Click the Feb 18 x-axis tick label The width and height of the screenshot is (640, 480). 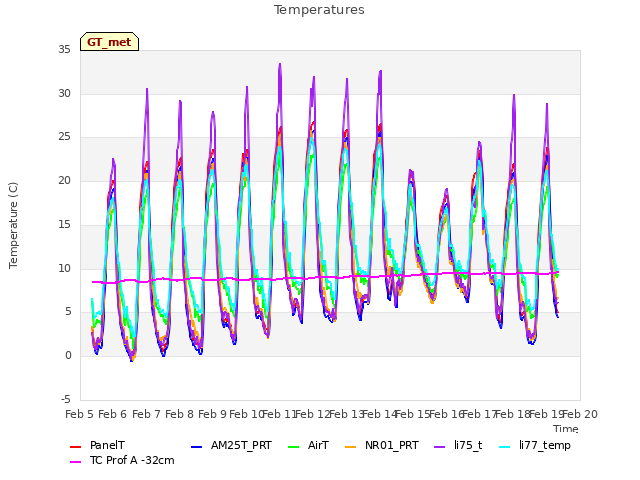coord(513,414)
